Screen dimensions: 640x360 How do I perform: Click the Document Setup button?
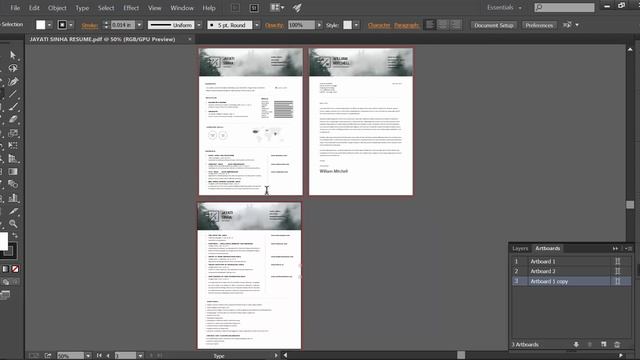tap(493, 25)
